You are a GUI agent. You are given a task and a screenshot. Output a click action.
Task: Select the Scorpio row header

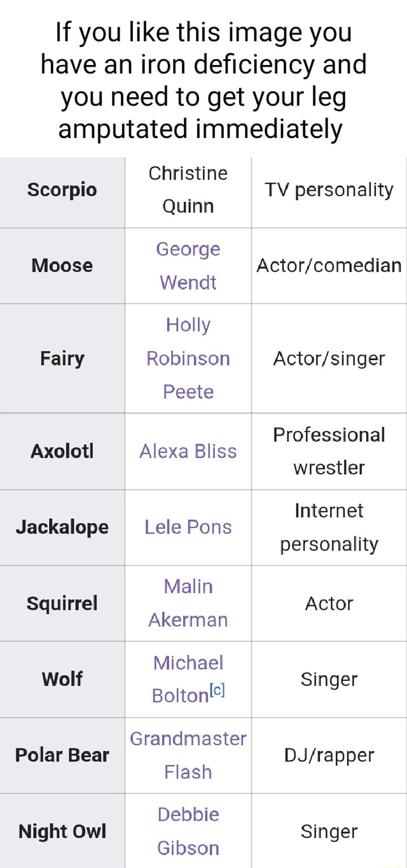coord(62,190)
